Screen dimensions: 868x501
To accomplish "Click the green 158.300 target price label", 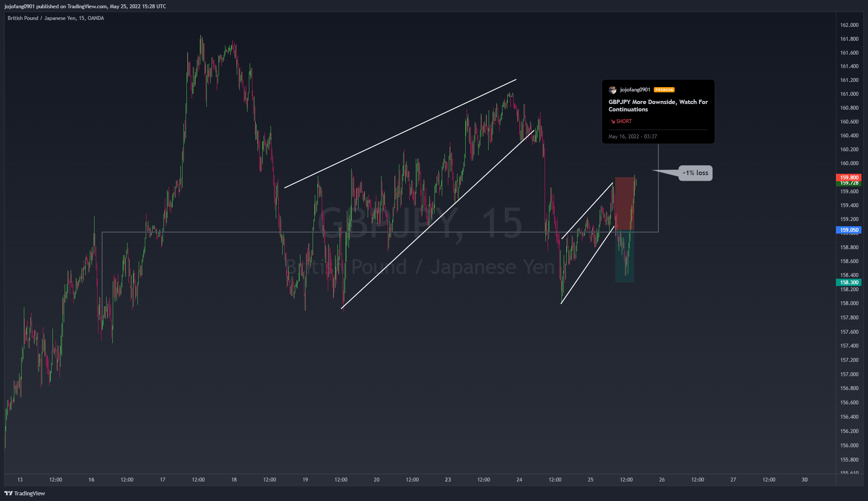I will [x=848, y=283].
